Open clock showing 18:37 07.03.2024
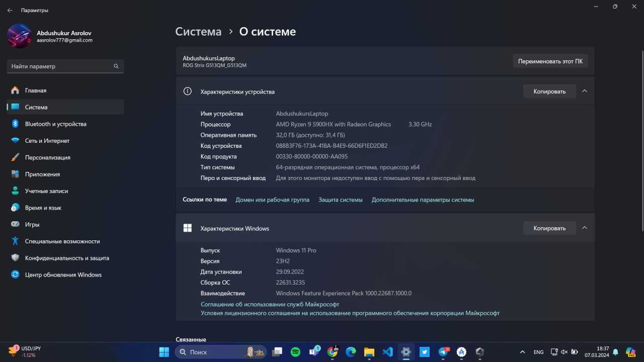The image size is (644, 362). 597,352
